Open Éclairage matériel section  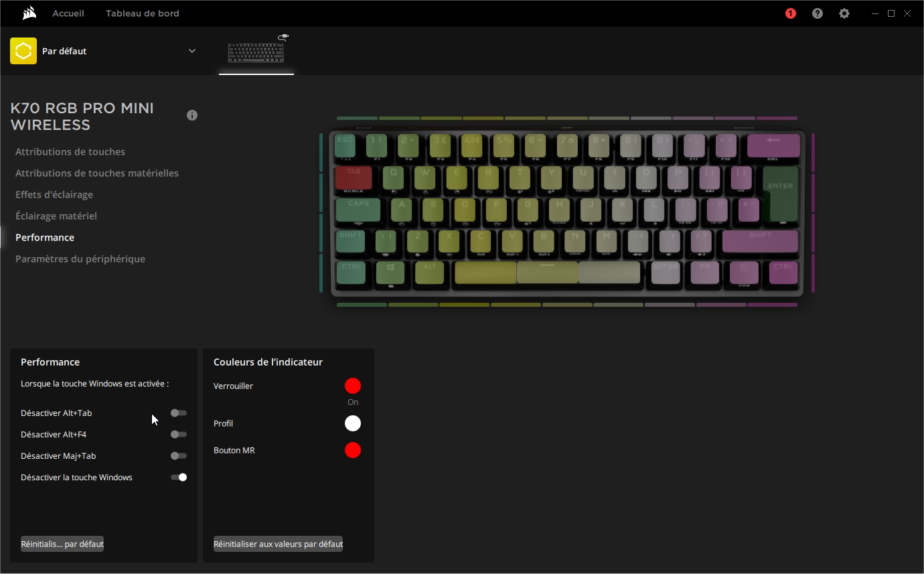56,216
